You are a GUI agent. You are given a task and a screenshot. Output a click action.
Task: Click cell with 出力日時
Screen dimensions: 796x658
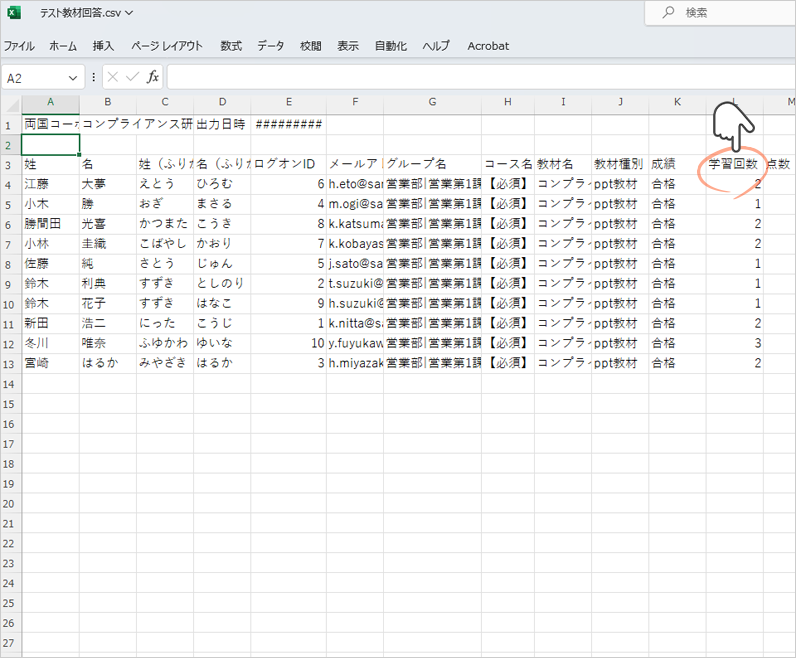(x=222, y=124)
